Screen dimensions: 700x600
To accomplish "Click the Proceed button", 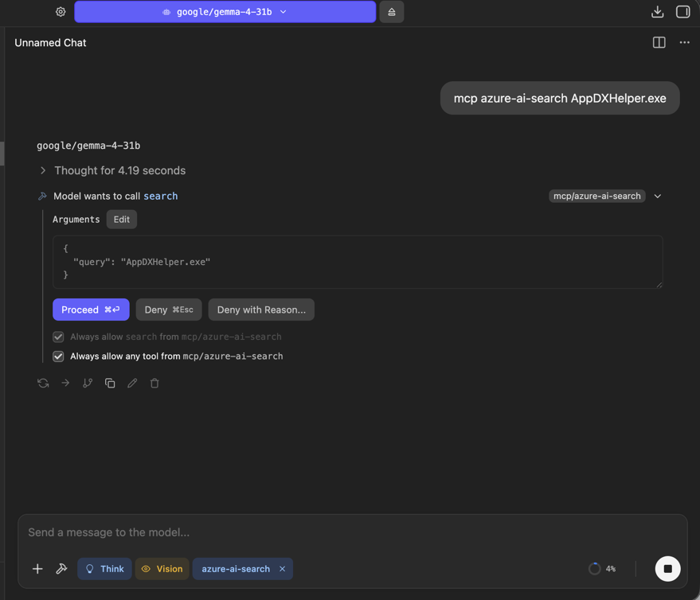I will 91,310.
